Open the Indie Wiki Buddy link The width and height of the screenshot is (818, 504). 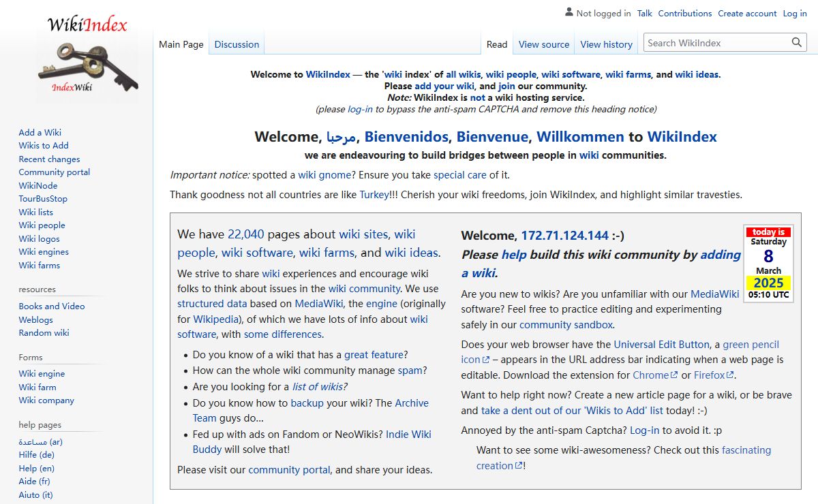(408, 434)
